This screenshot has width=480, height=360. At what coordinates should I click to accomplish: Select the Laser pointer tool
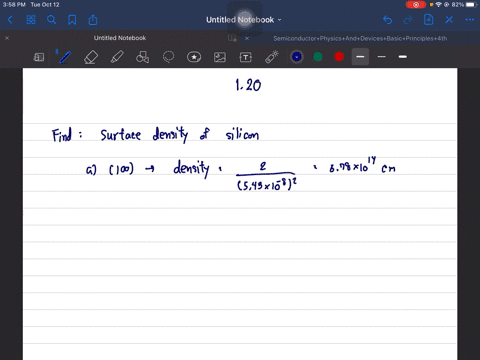click(x=272, y=57)
